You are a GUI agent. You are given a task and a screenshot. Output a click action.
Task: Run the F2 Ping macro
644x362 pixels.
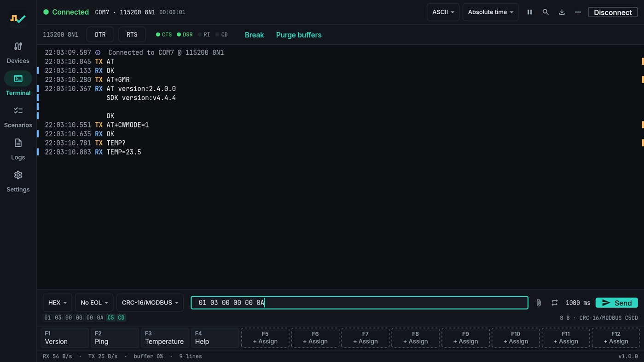click(x=115, y=338)
